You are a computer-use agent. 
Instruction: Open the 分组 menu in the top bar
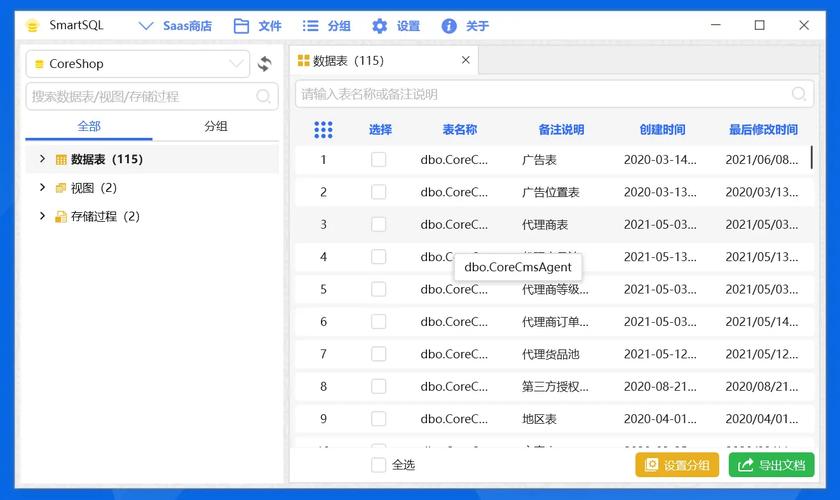(x=339, y=26)
